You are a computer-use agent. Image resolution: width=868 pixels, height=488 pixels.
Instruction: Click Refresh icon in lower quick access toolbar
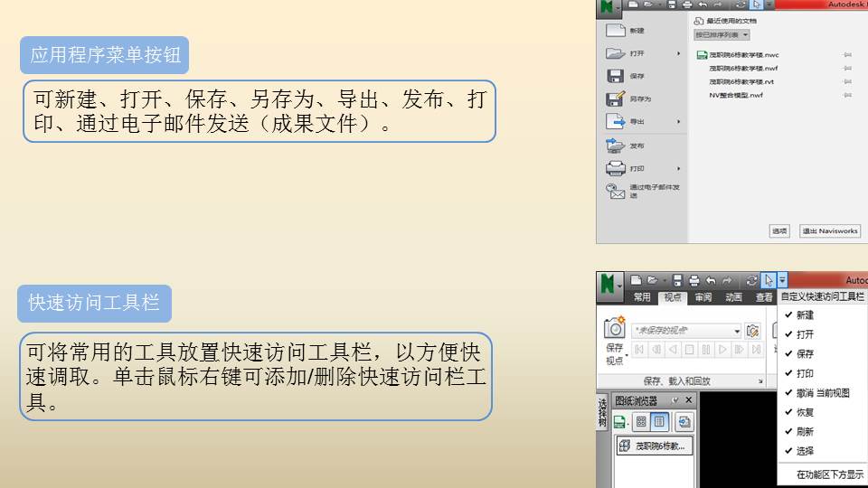tap(751, 280)
